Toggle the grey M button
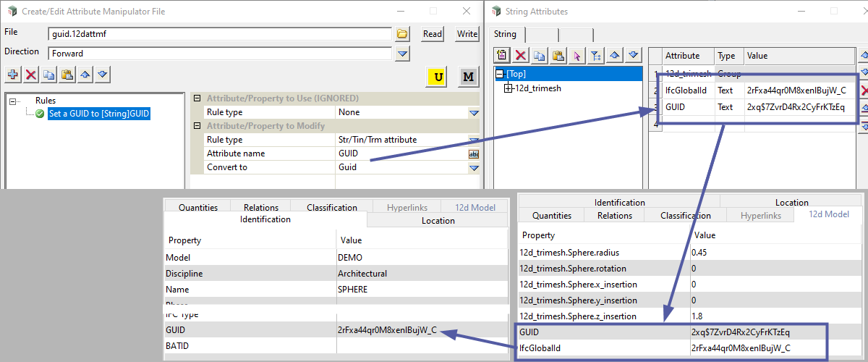 468,77
